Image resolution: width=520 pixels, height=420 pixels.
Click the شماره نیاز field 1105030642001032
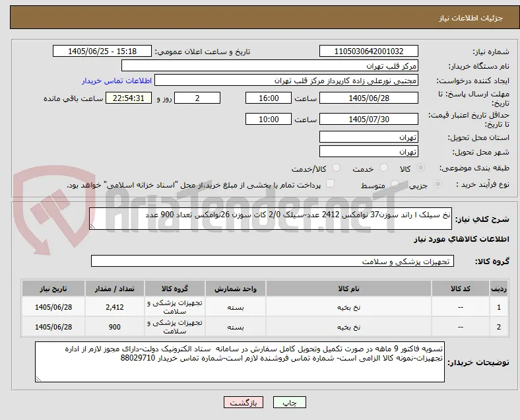tap(369, 51)
